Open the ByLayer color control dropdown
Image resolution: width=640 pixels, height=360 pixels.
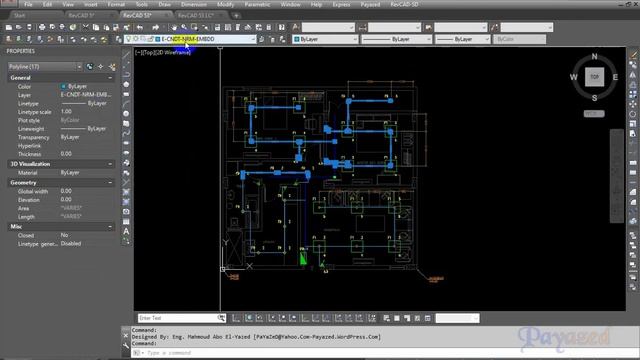[325, 39]
